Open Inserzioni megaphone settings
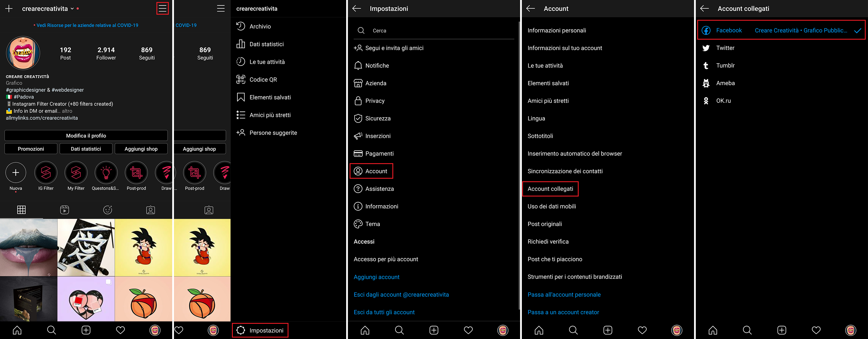Screen dimensions: 868x339 tap(372, 136)
